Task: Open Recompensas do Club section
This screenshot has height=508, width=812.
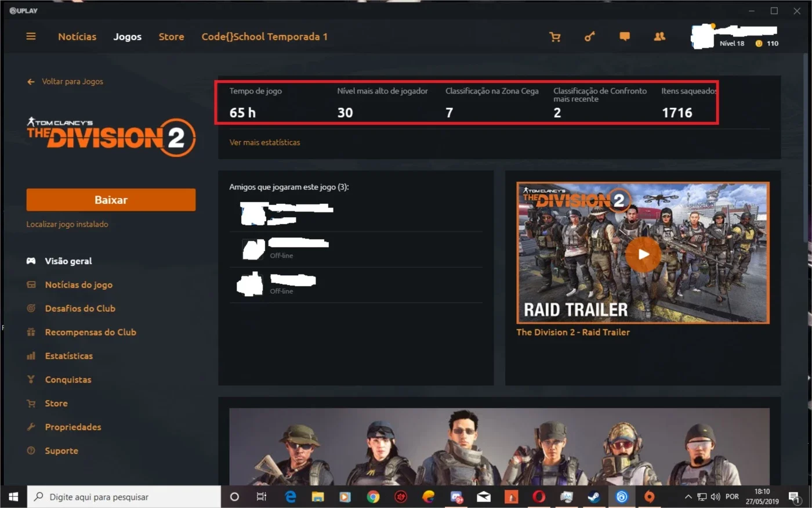Action: pos(90,332)
